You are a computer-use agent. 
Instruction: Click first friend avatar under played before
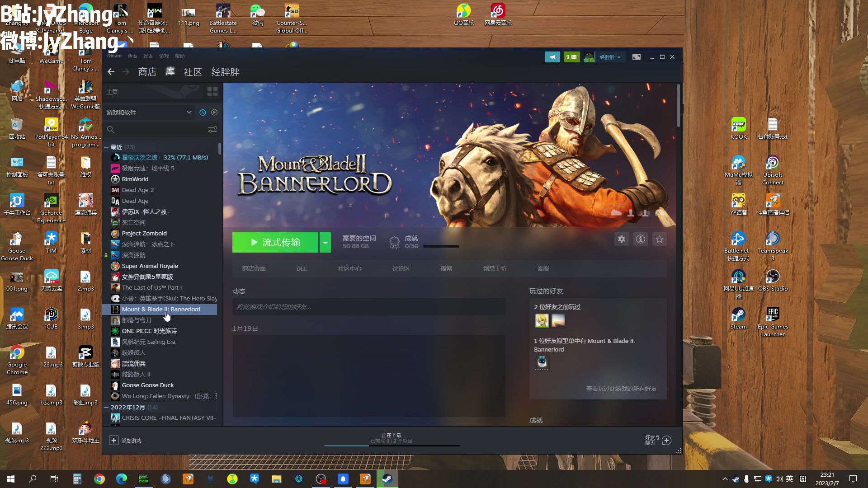point(542,320)
